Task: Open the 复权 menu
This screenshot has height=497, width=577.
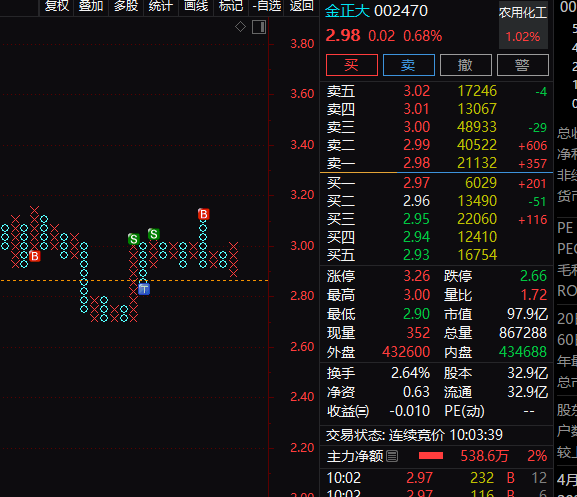Action: pos(57,6)
